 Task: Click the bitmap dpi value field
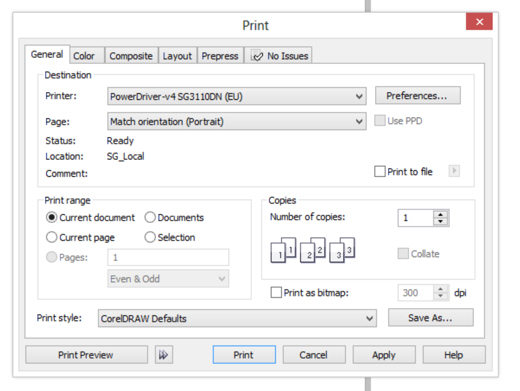click(416, 293)
